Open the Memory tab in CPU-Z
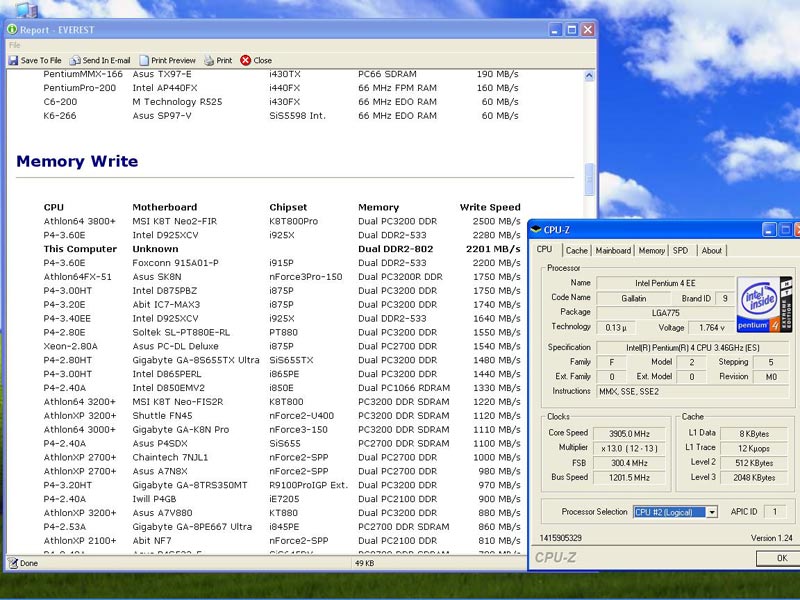Screen dimensions: 800x600 652,251
